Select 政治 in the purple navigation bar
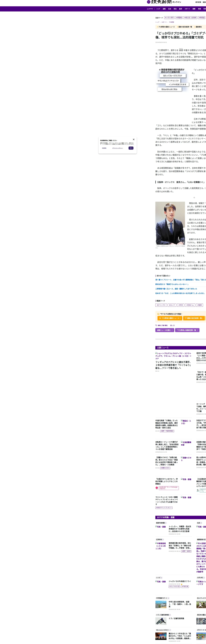The width and height of the screenshot is (206, 644). click(x=175, y=9)
